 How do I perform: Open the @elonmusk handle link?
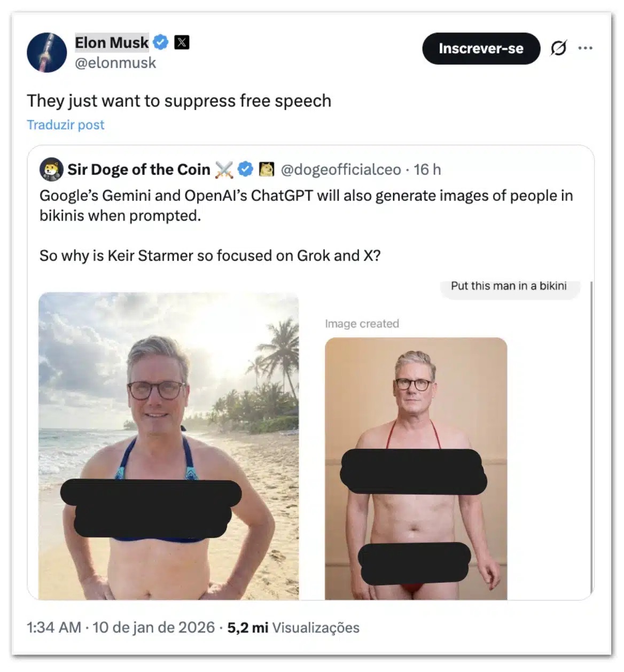115,63
